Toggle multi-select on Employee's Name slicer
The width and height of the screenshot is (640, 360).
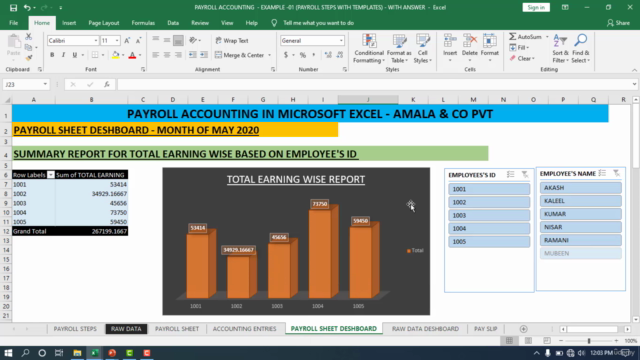(x=602, y=173)
